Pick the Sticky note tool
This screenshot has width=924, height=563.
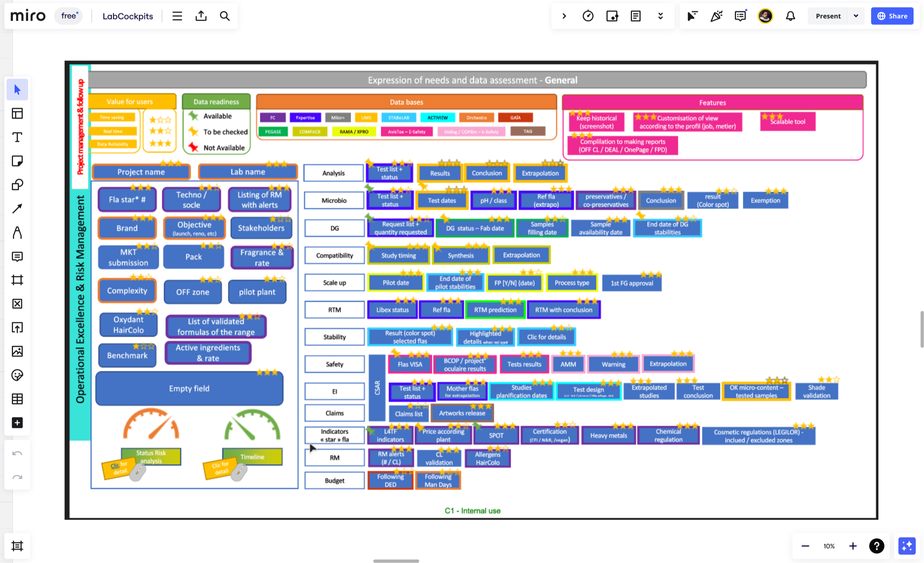coord(17,161)
